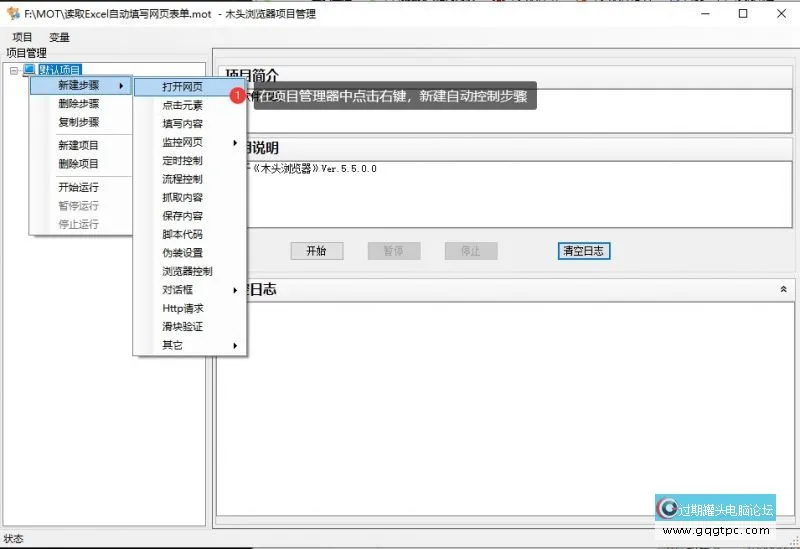Collapse the log panel double-chevron
800x549 pixels.
[x=784, y=289]
